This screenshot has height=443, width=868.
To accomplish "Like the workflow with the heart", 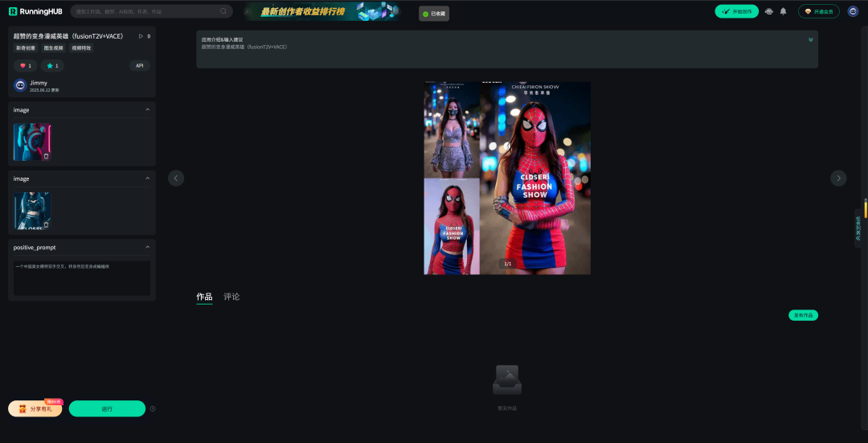I will click(x=25, y=66).
